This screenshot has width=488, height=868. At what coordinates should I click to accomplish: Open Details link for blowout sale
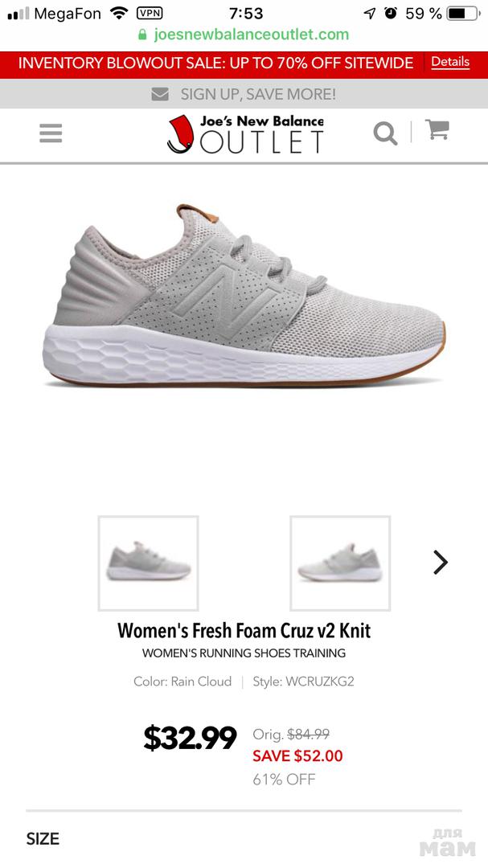[x=450, y=61]
